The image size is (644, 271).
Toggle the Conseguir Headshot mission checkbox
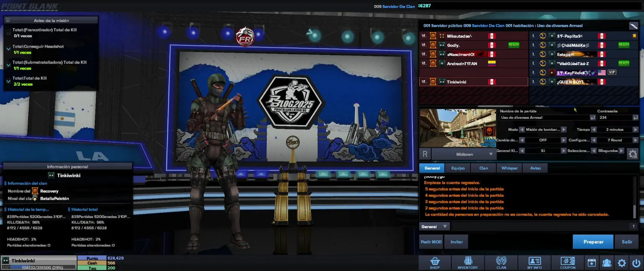8,49
